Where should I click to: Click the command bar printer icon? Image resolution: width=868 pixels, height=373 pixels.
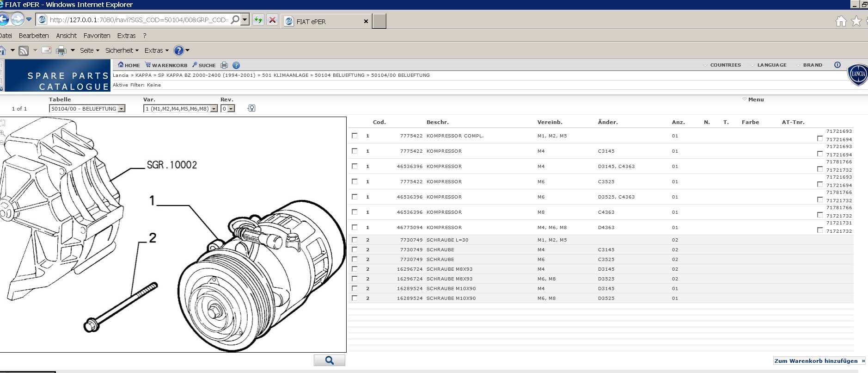(61, 50)
